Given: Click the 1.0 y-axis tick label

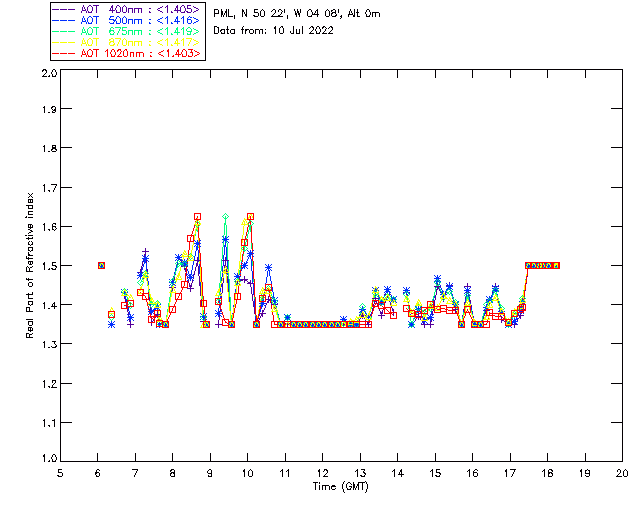Looking at the screenshot, I should click(49, 459).
